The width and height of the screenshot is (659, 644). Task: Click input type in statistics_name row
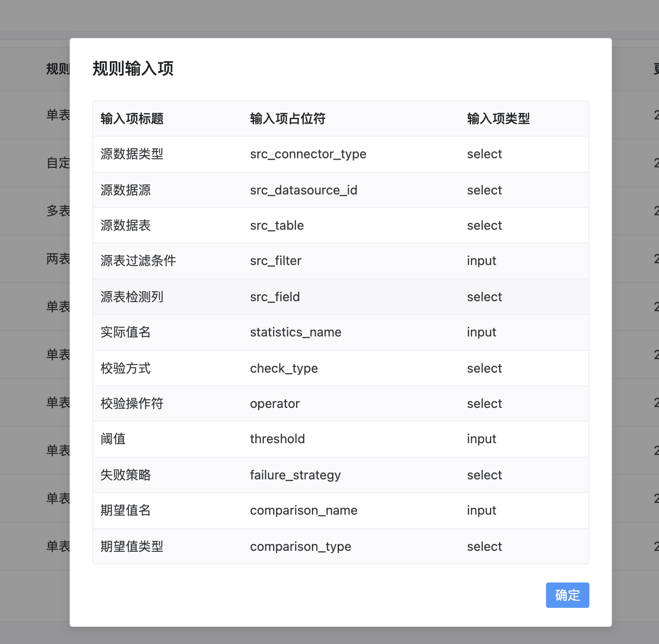point(481,332)
